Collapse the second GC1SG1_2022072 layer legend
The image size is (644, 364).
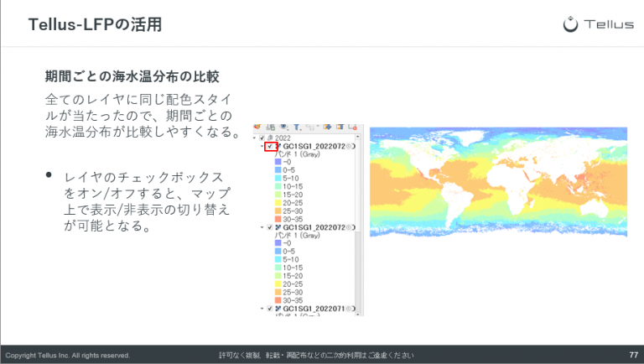click(262, 227)
